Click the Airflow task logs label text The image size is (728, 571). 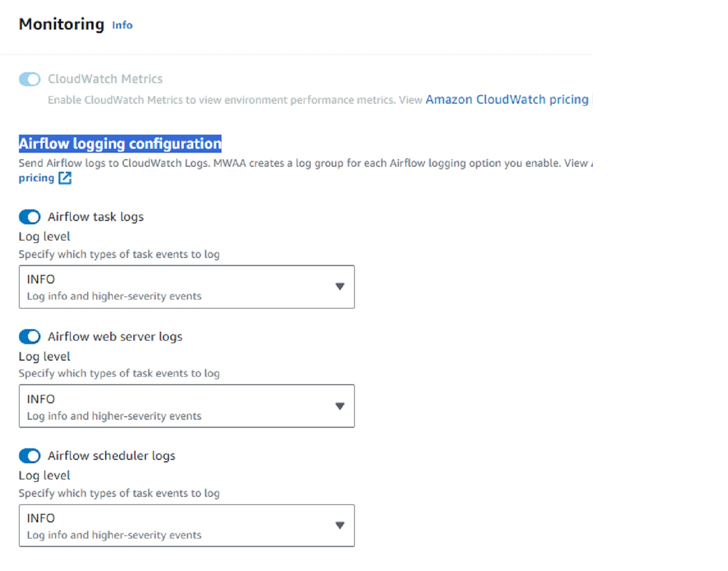point(96,217)
